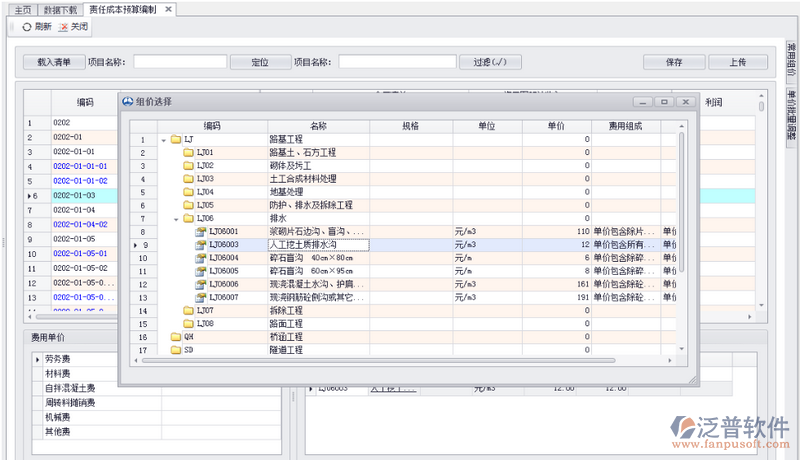The image size is (800, 460).
Task: Select the LJ08 folder icon
Action: coord(188,323)
